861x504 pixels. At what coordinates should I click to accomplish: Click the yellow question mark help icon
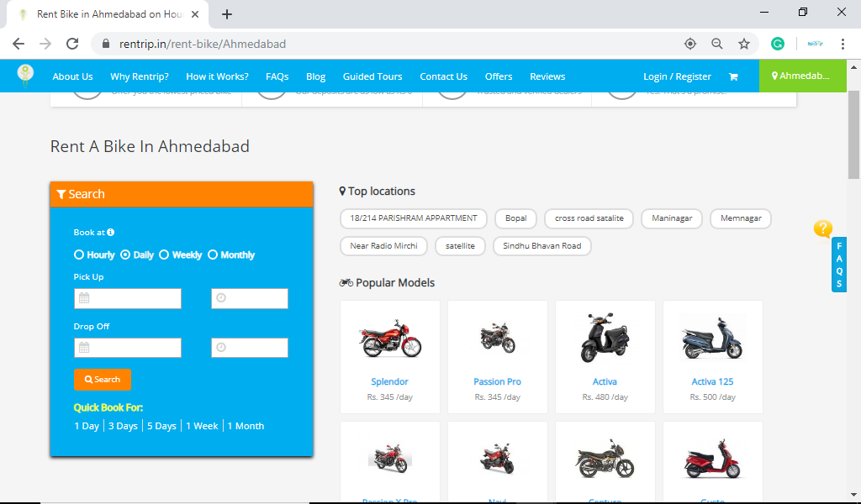pos(822,228)
